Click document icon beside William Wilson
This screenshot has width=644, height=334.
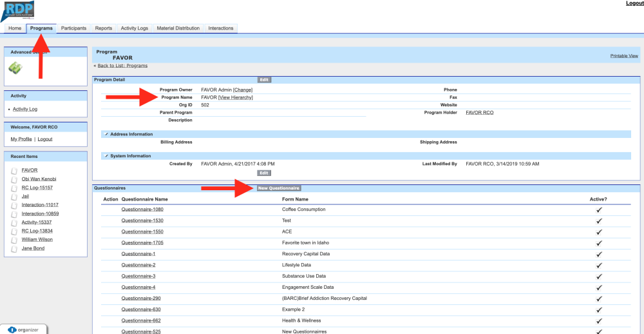coord(14,240)
